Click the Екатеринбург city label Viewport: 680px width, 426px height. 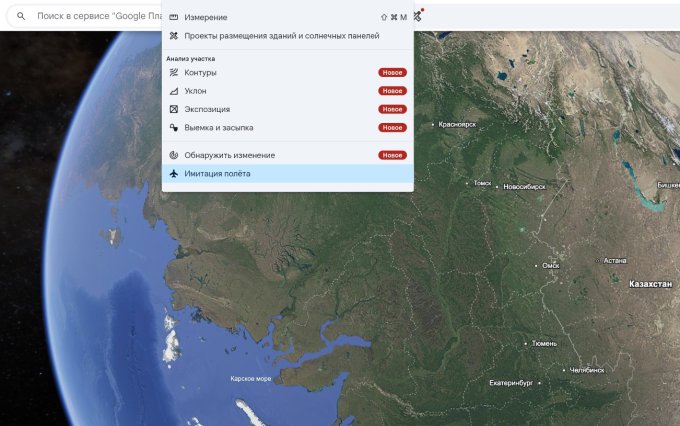pyautogui.click(x=511, y=383)
